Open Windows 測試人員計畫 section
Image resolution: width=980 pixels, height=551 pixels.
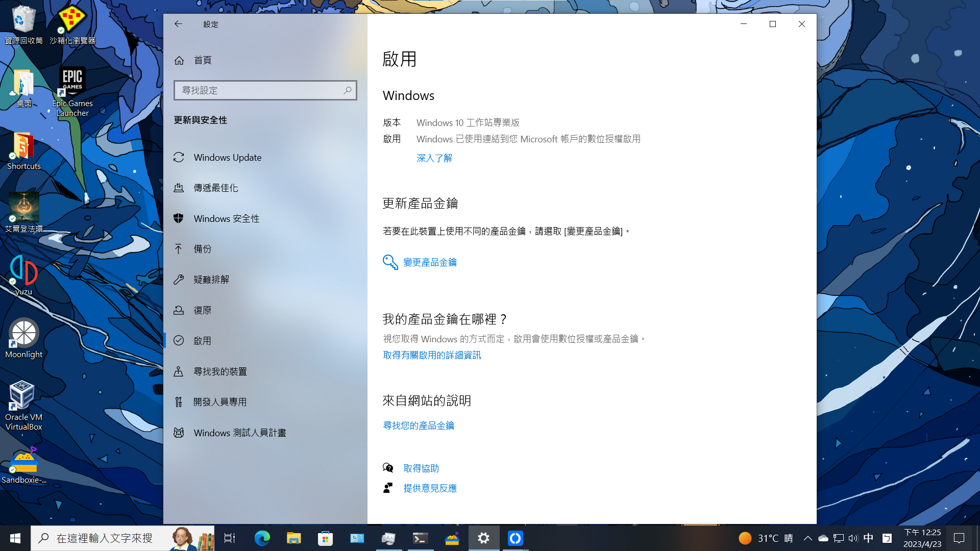(x=265, y=433)
